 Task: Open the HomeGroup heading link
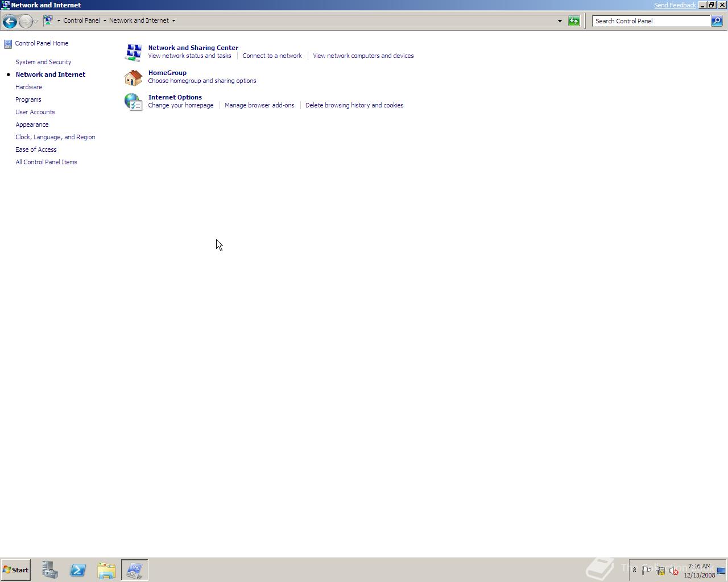coord(167,73)
